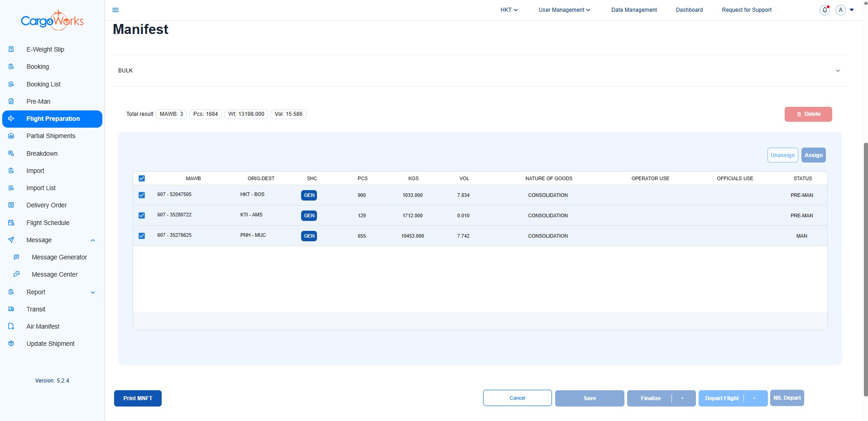Uncheck the row for MAWB 607 - 52047505
868x421 pixels.
[x=142, y=195]
